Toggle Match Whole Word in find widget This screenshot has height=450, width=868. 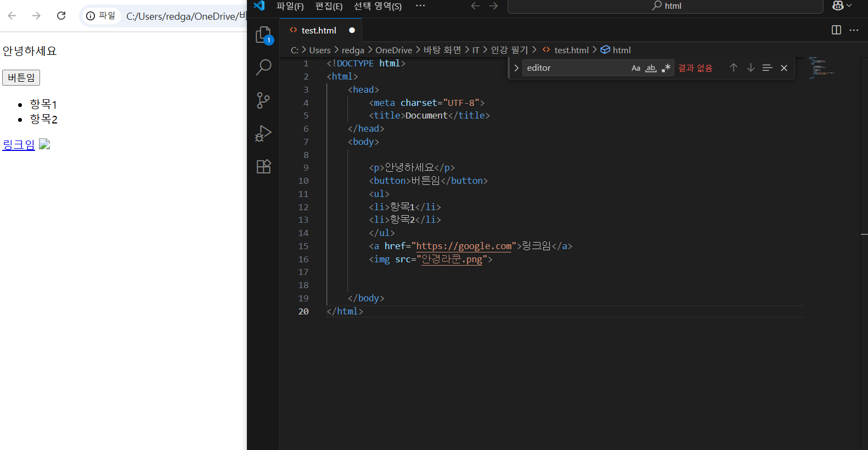tap(651, 68)
